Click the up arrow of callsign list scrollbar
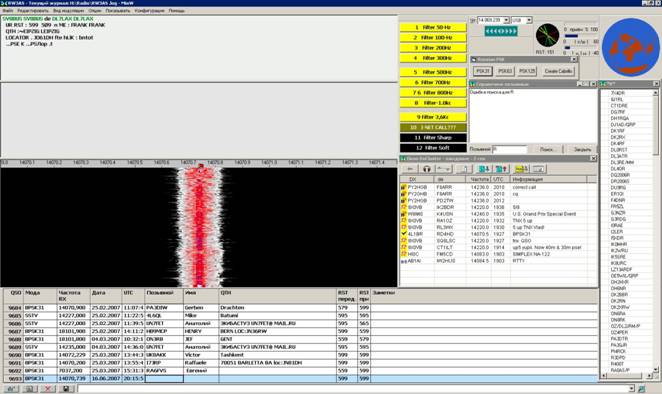 tap(655, 92)
